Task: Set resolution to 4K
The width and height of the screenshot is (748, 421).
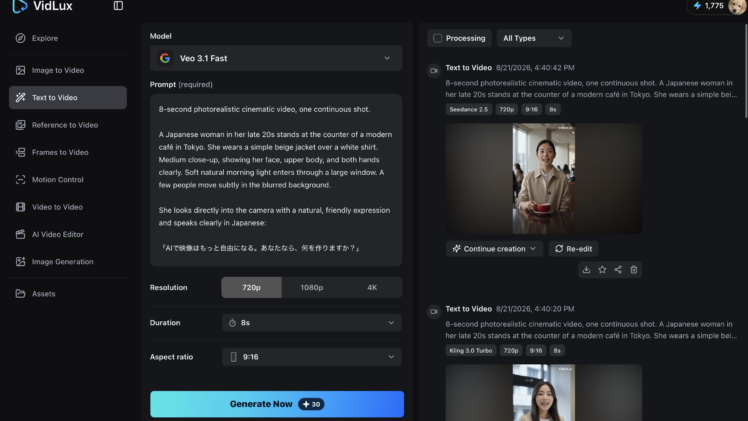Action: 372,288
